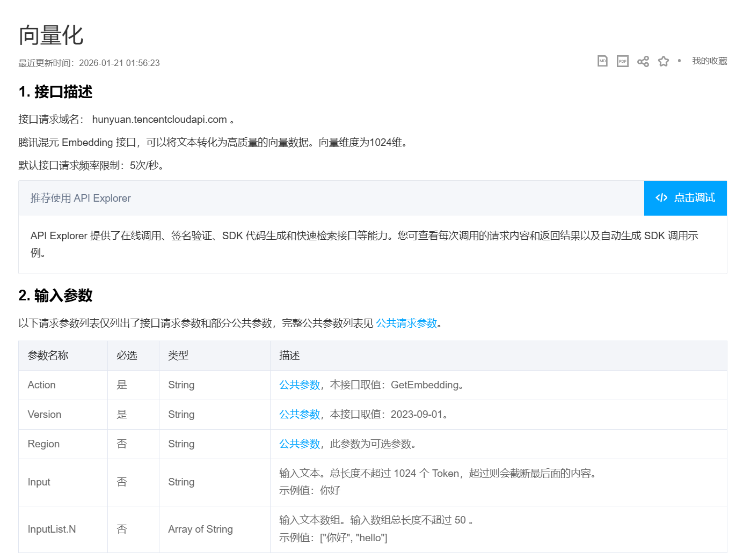Open 我的收藏 (My Favorites)
Screen dimensions: 736x560
coord(709,61)
